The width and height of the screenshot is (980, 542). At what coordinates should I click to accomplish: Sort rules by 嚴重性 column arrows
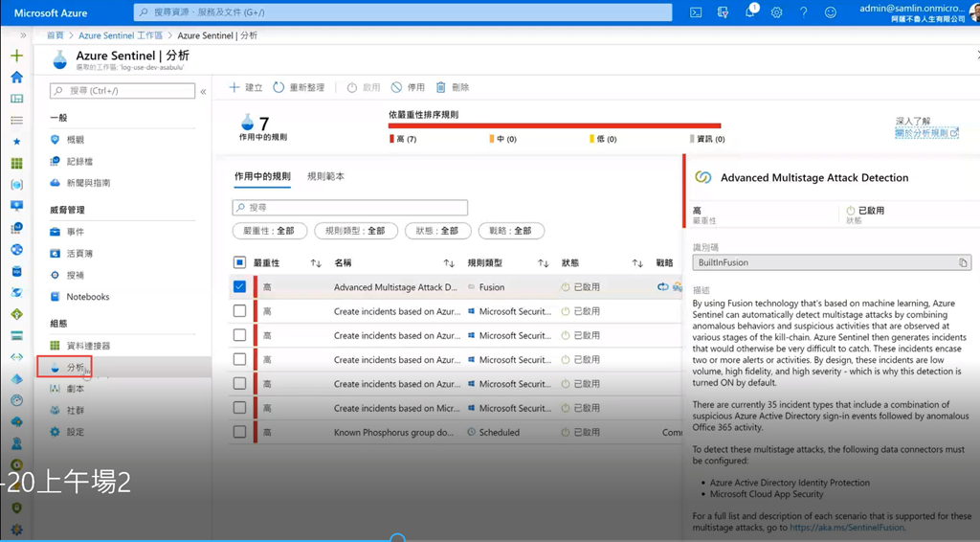coord(316,263)
